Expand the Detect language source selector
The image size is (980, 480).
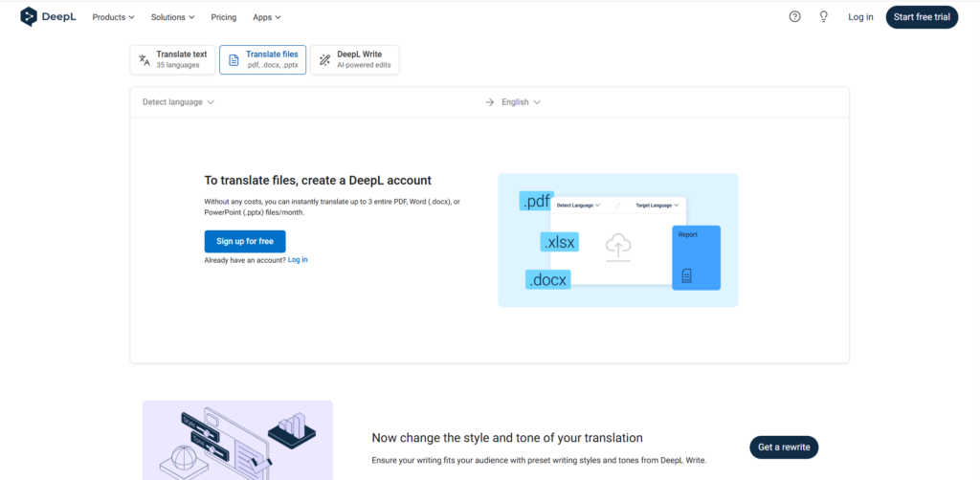(x=178, y=102)
